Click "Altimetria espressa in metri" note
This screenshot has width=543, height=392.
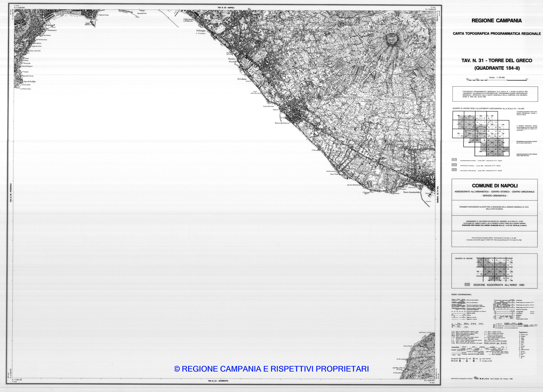click(x=527, y=155)
